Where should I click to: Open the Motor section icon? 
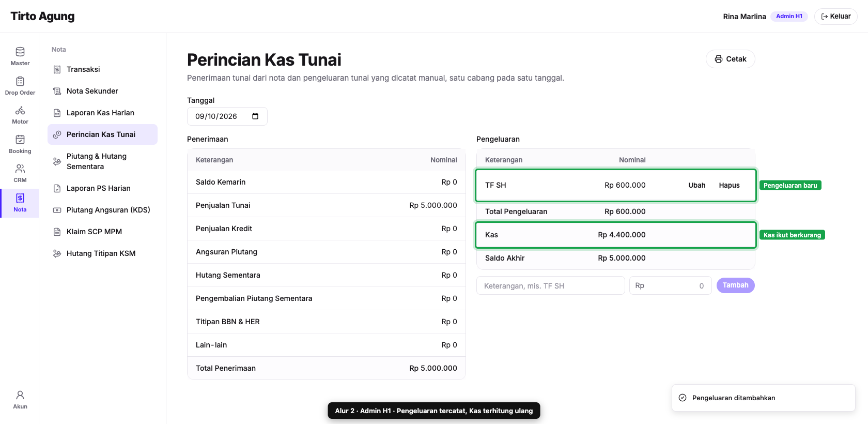pyautogui.click(x=20, y=111)
